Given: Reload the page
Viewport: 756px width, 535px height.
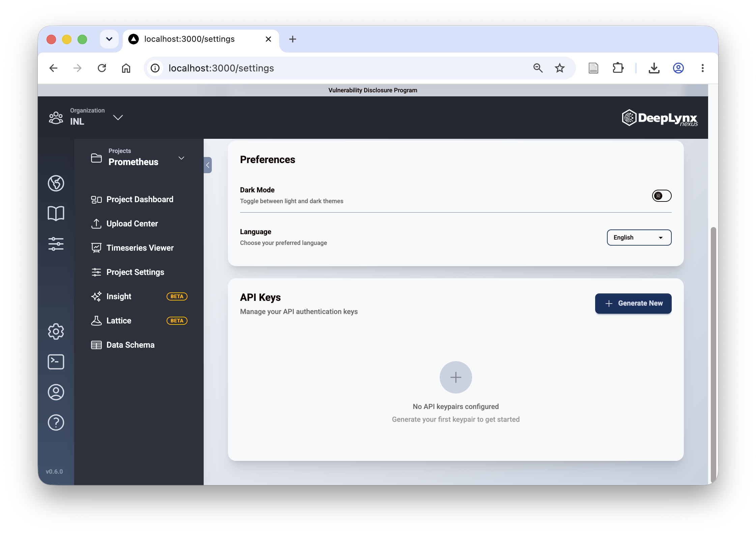Looking at the screenshot, I should [x=102, y=68].
